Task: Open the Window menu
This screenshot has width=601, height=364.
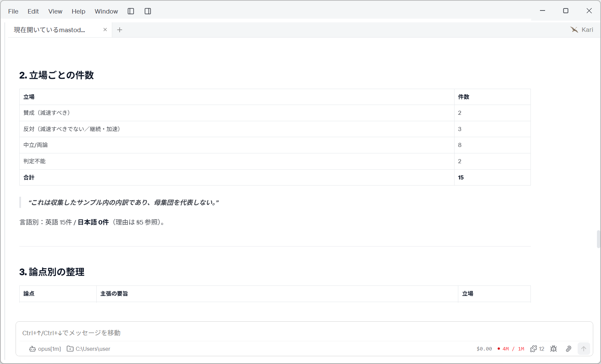Action: pos(106,11)
